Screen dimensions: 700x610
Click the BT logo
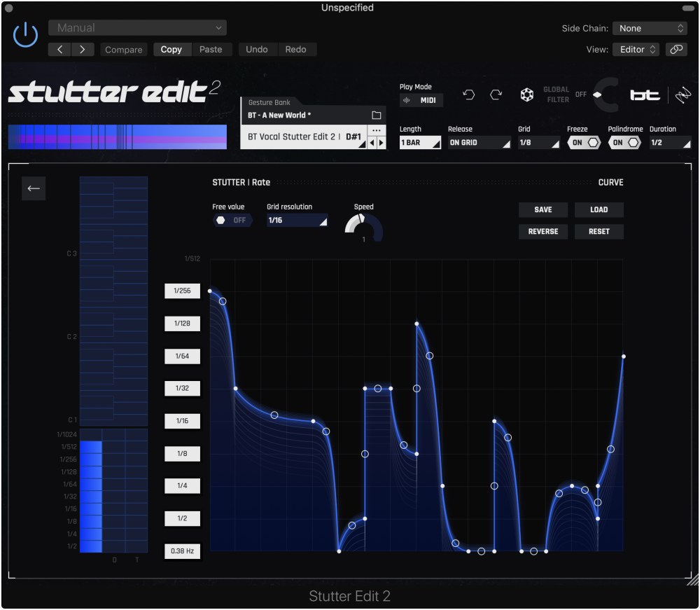click(643, 95)
